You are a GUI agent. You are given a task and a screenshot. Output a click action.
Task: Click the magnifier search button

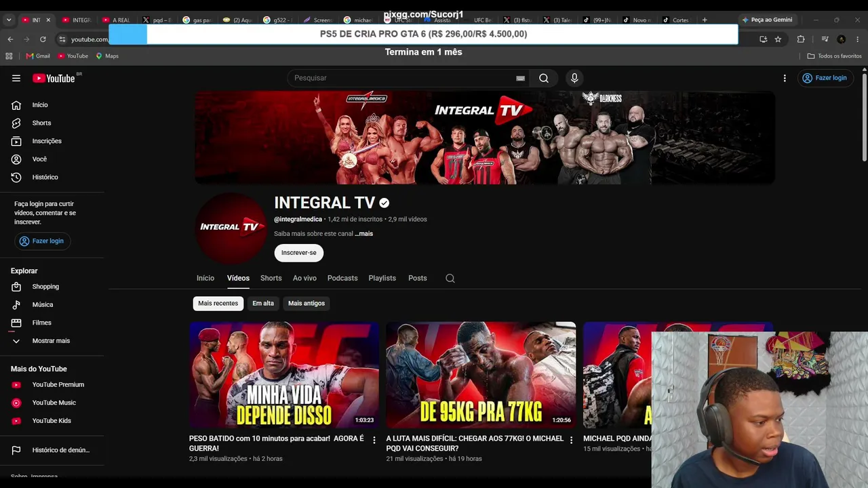(x=544, y=78)
